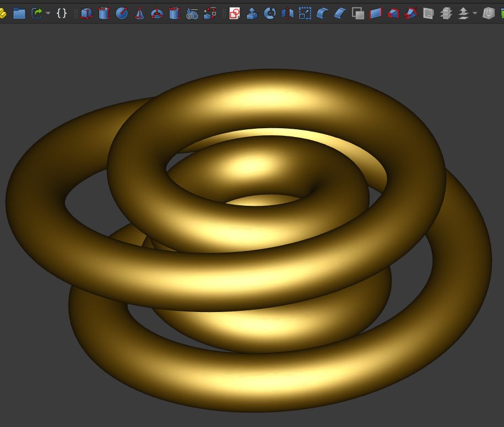Open the Shape Builder tool

click(210, 14)
